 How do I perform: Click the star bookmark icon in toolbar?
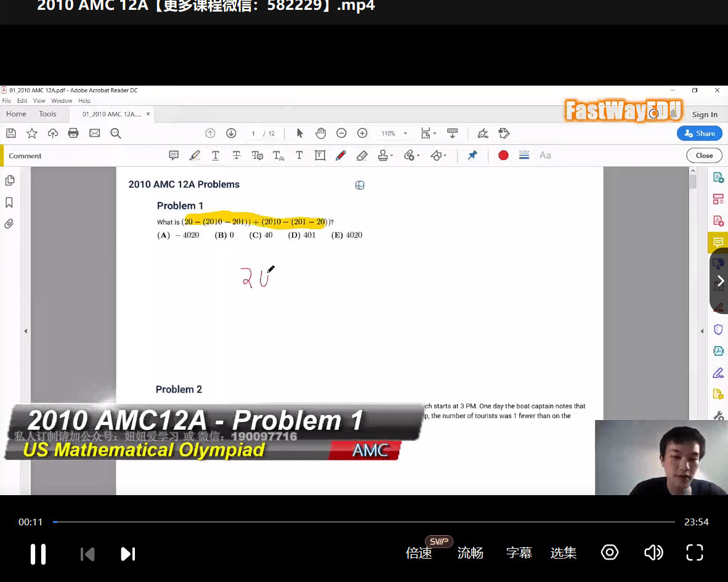tap(31, 134)
